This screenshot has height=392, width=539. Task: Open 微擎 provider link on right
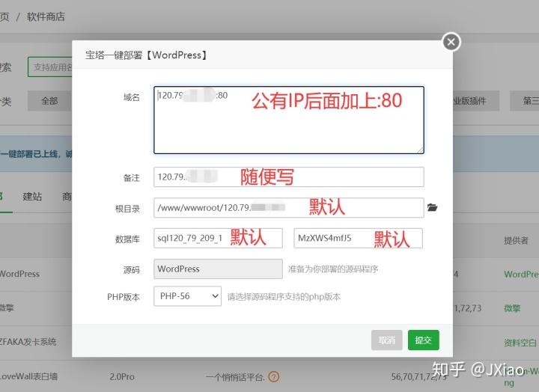pos(512,308)
